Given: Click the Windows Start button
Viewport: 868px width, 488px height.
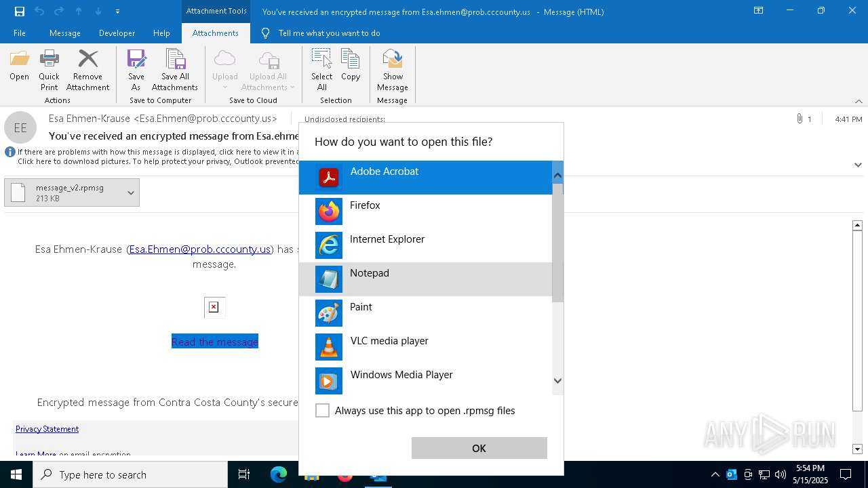Looking at the screenshot, I should (16, 474).
